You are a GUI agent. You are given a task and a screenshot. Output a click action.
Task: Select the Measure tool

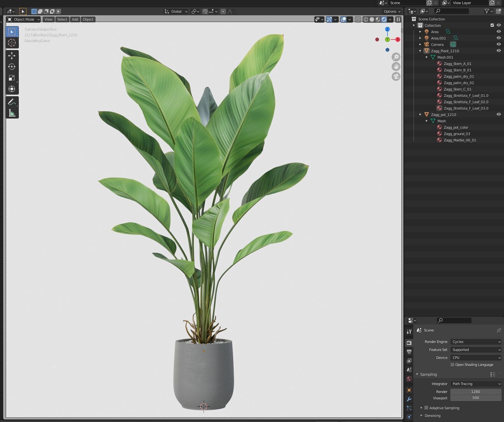pyautogui.click(x=12, y=113)
